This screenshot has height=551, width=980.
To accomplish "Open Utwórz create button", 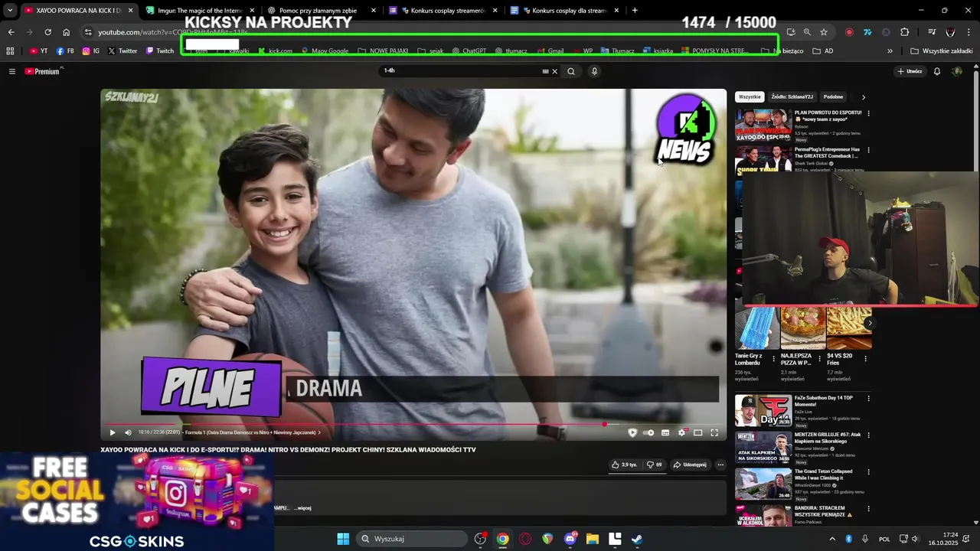I will coord(910,71).
